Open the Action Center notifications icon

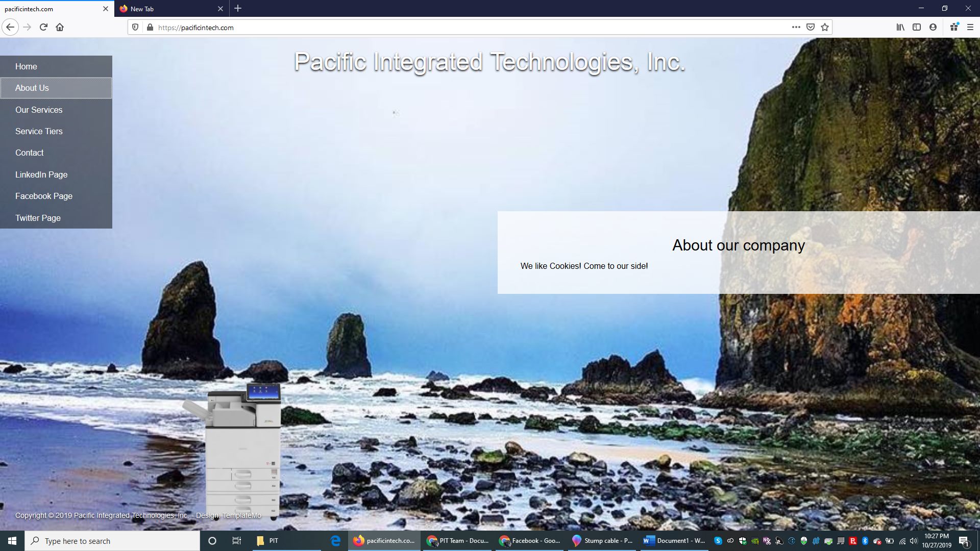pos(964,541)
